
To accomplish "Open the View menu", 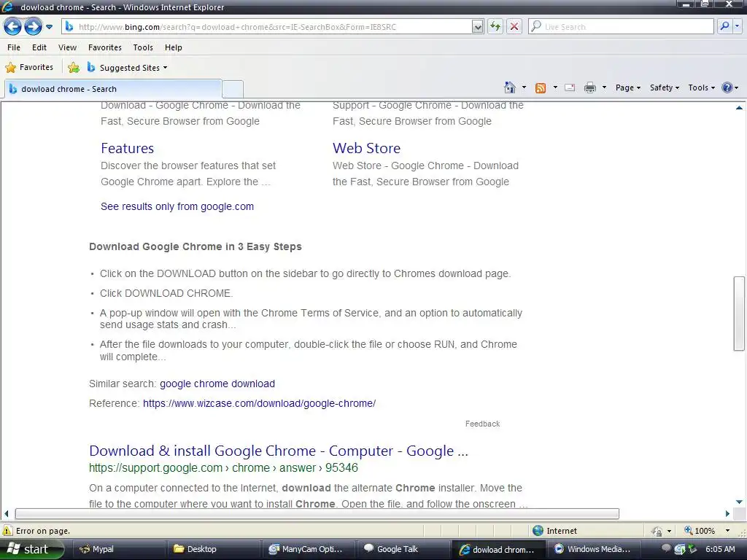I will tap(67, 47).
